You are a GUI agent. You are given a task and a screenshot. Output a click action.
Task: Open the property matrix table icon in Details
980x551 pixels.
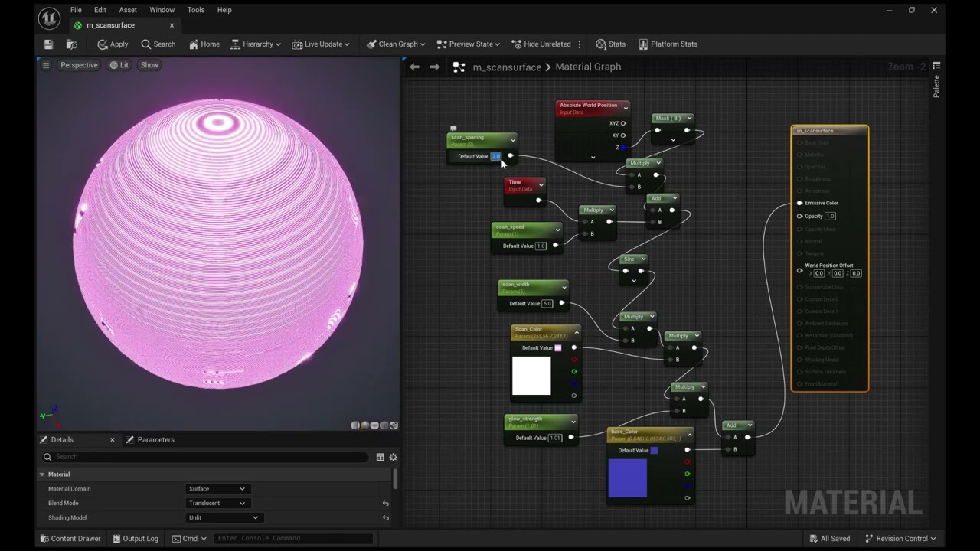pyautogui.click(x=380, y=457)
